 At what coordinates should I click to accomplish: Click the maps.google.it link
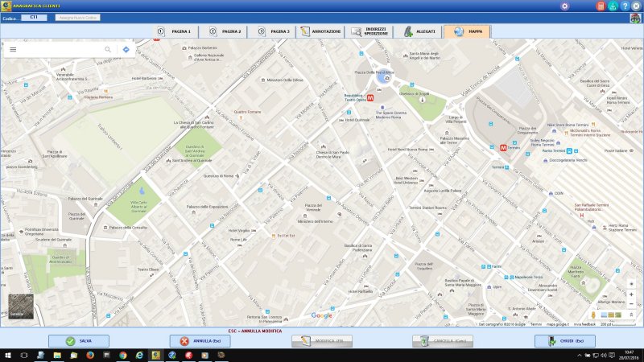557,324
